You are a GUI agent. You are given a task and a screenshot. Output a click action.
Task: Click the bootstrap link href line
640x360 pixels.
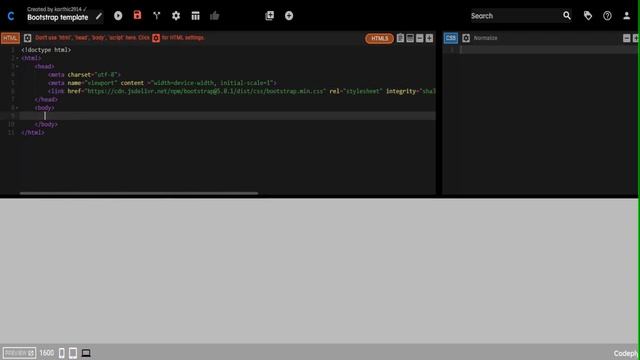tap(241, 91)
